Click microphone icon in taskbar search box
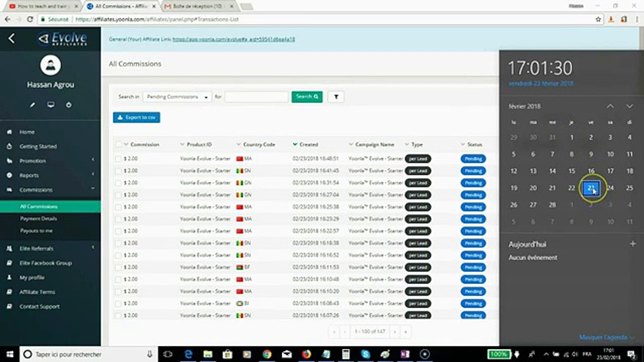This screenshot has width=644, height=362. (149, 354)
